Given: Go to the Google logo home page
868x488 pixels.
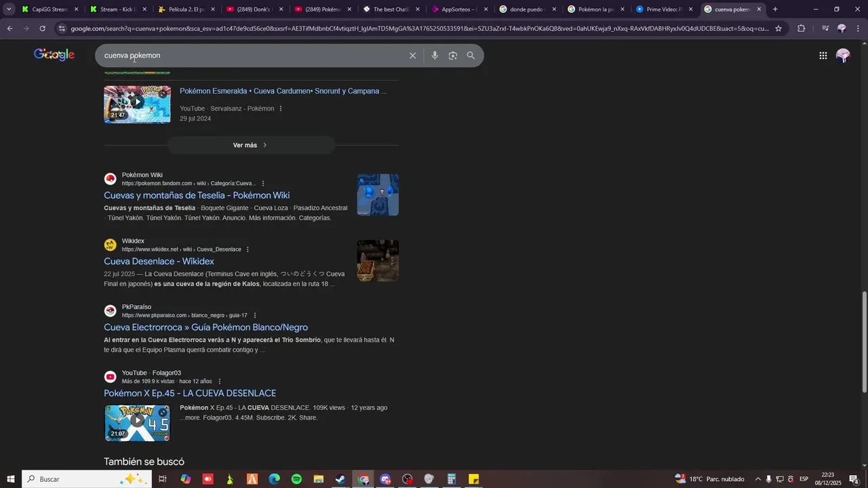Looking at the screenshot, I should (x=54, y=55).
